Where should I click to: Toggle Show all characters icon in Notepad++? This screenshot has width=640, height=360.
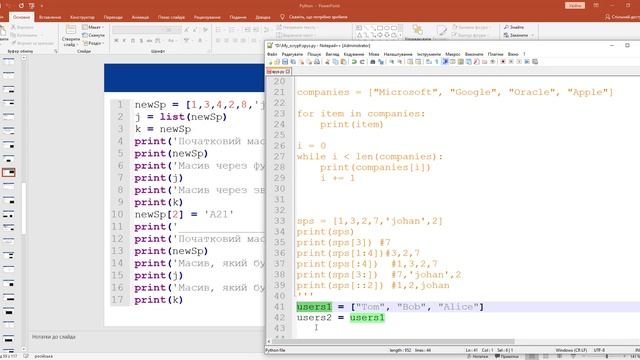pyautogui.click(x=436, y=62)
